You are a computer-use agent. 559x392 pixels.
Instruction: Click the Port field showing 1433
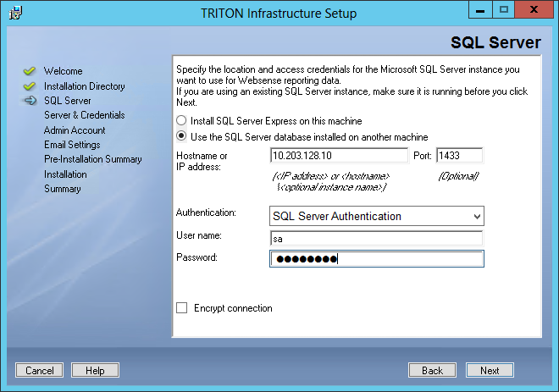coord(460,156)
